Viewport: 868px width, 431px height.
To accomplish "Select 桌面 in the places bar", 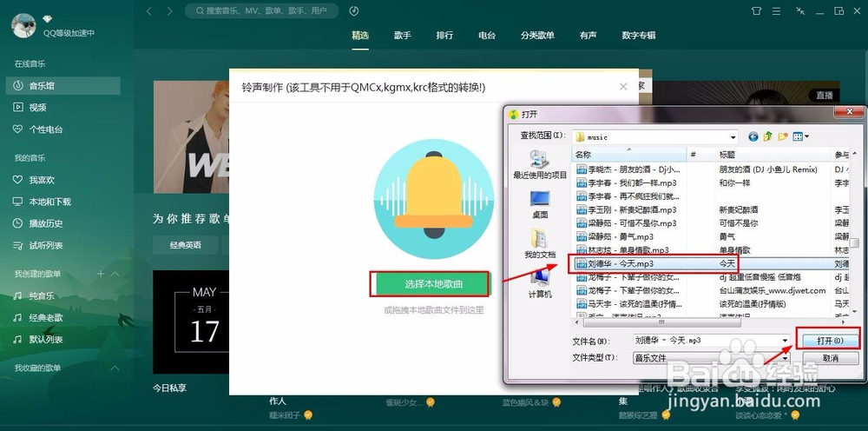I will [540, 204].
